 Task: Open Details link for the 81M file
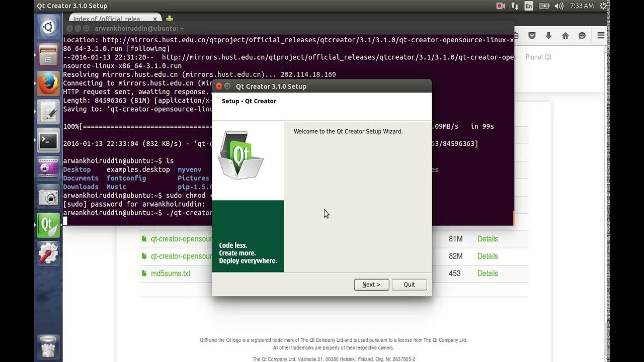(x=488, y=239)
